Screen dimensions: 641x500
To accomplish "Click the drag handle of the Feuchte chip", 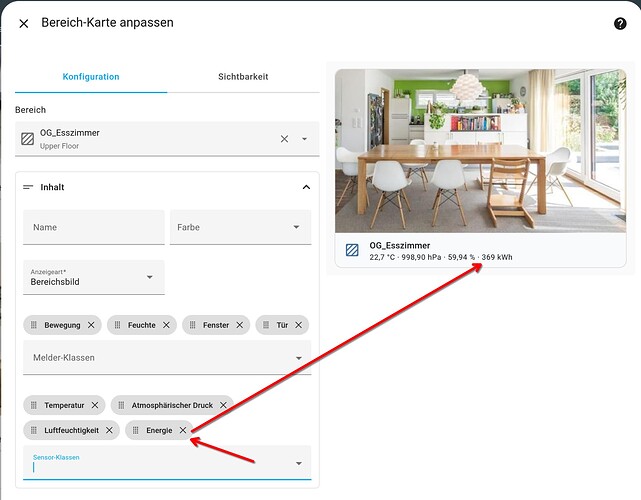I will [117, 325].
